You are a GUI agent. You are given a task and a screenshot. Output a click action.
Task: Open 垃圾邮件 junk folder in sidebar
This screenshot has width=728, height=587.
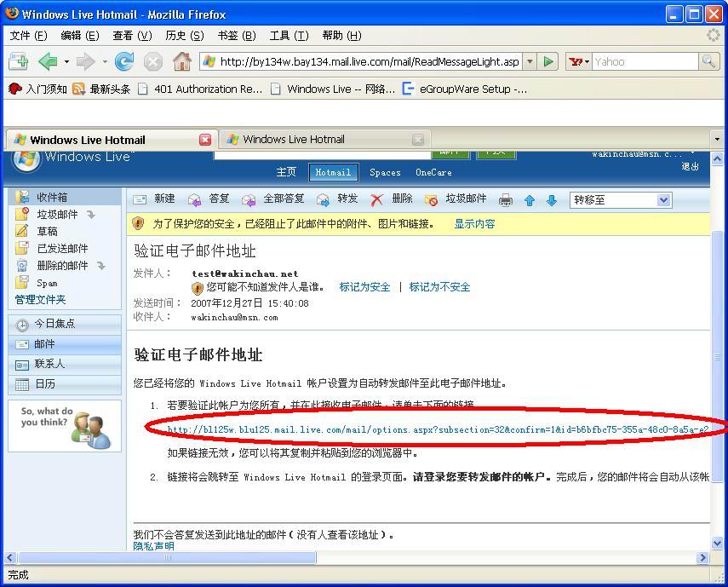pos(57,214)
